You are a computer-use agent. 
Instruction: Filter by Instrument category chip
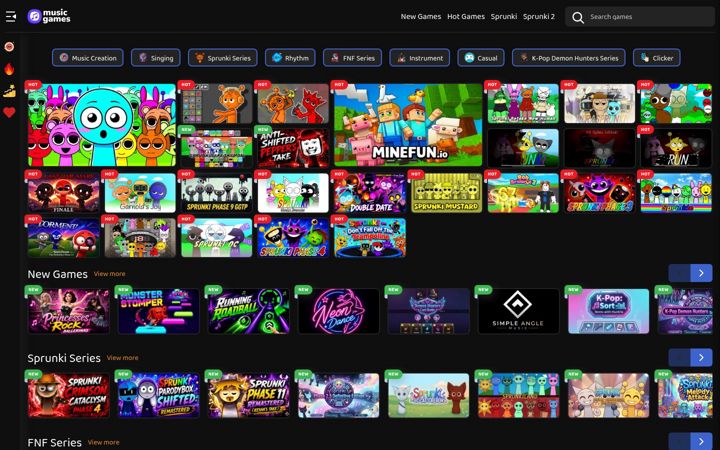tap(420, 58)
